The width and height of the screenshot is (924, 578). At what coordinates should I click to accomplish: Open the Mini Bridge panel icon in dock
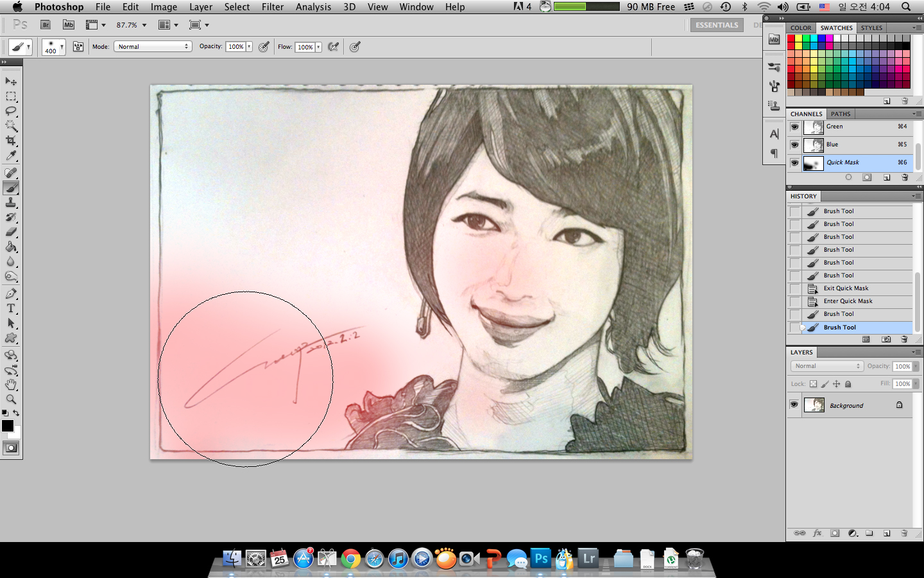pos(774,40)
